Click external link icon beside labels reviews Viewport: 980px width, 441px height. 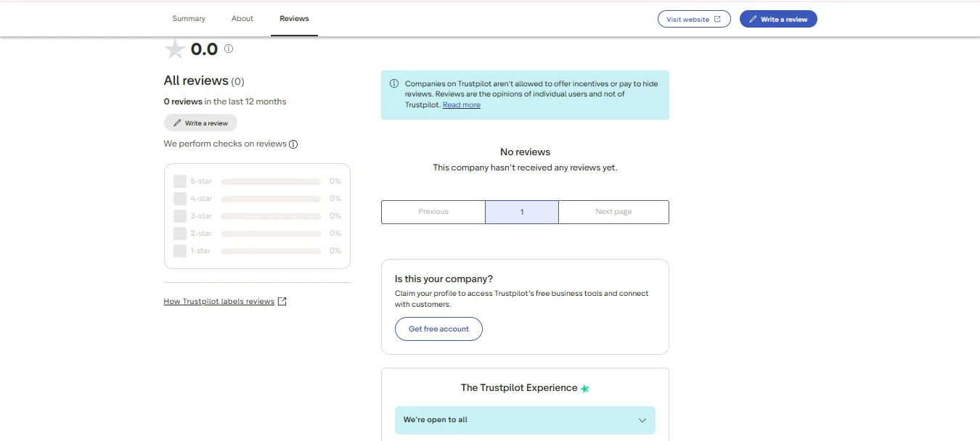click(282, 302)
